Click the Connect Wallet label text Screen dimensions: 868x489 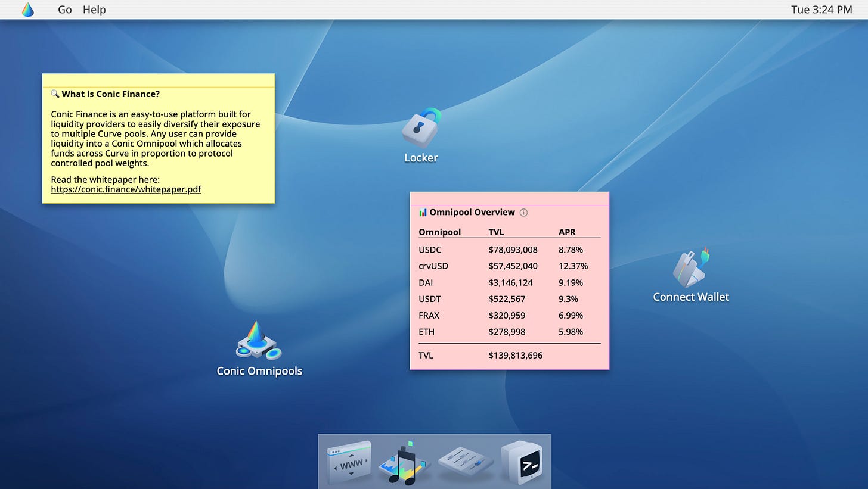pyautogui.click(x=691, y=297)
